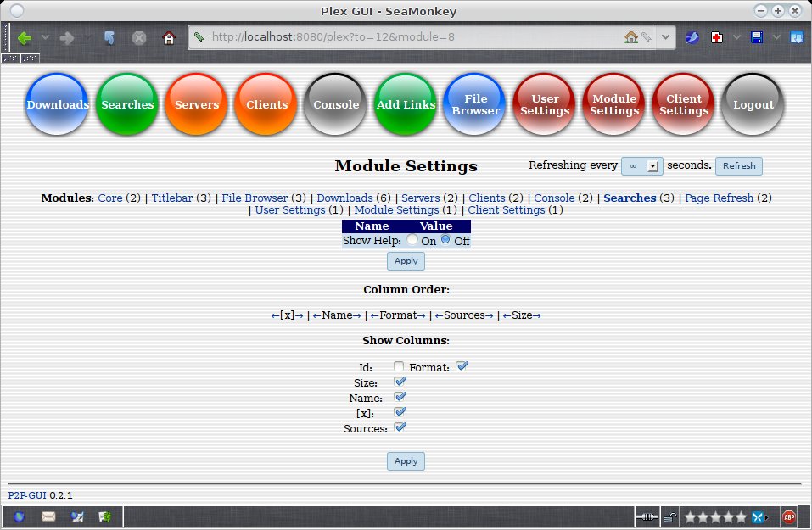Image resolution: width=812 pixels, height=530 pixels.
Task: Click Apply below Show Columns
Action: tap(406, 461)
